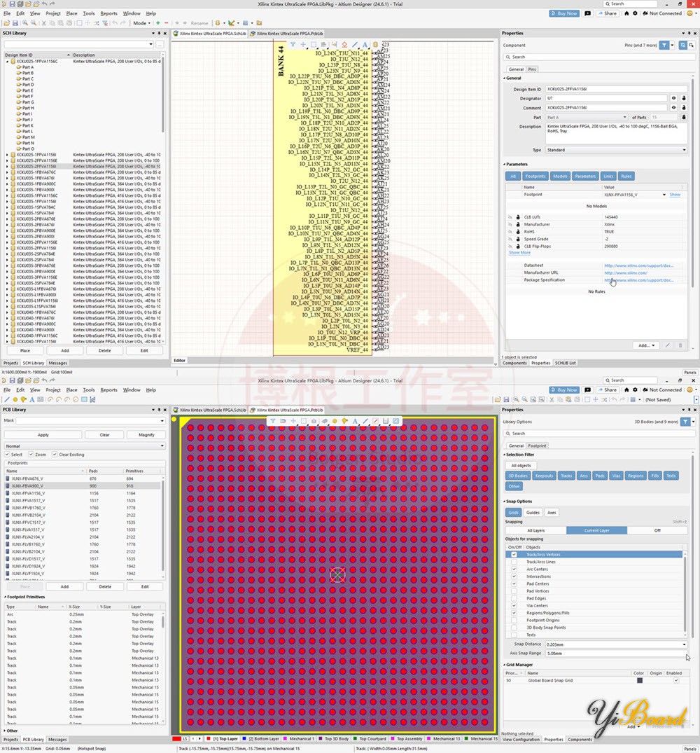700x753 pixels.
Task: Open the Reports menu
Action: [x=109, y=12]
